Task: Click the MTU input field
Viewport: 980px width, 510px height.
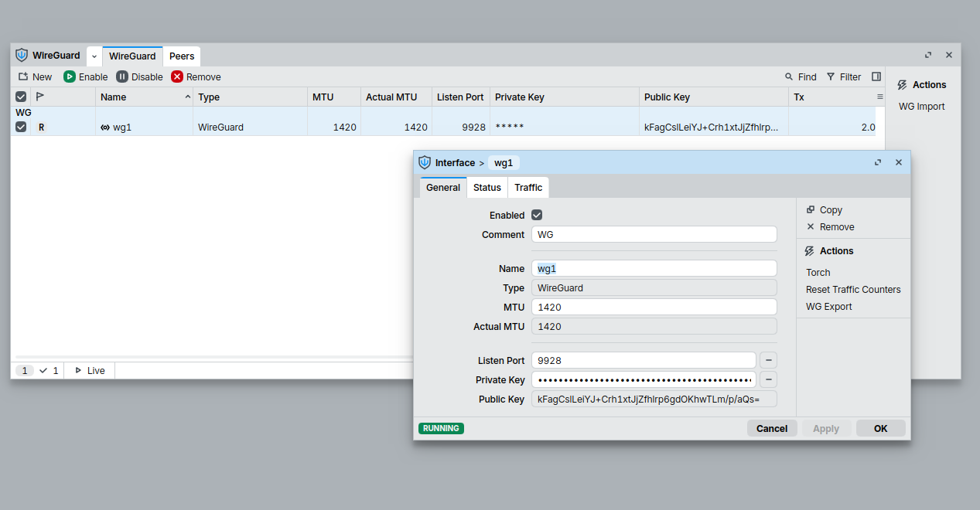Action: [x=654, y=307]
